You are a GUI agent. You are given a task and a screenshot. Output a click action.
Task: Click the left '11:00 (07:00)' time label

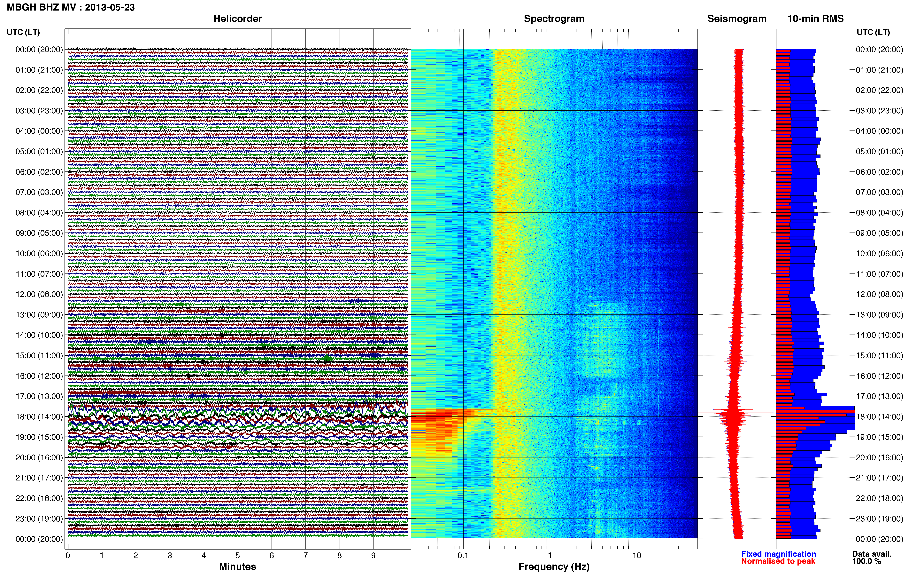[39, 274]
